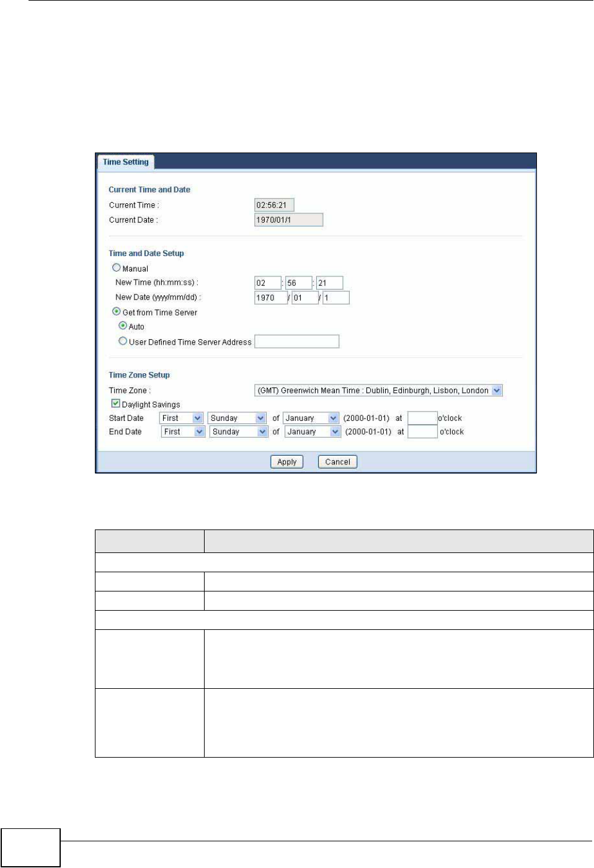This screenshot has width=594, height=868.
Task: Click the Current Time and Date heading
Action: coord(149,190)
